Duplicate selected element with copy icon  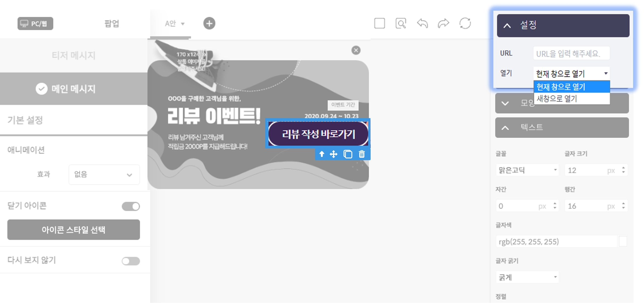[348, 154]
